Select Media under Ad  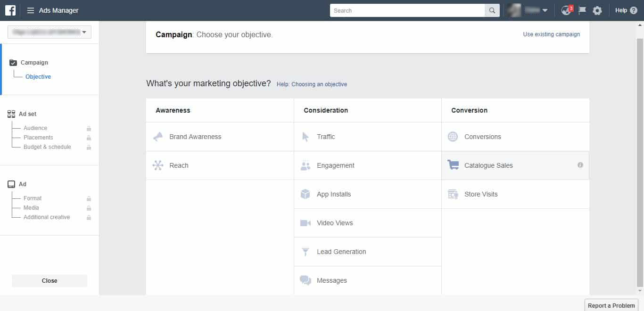(x=31, y=208)
